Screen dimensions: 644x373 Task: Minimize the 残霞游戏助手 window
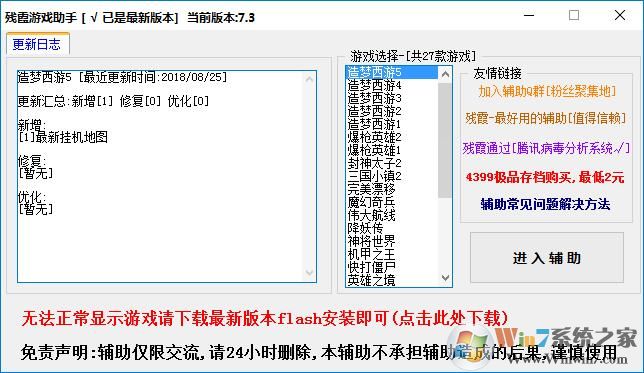tap(529, 16)
